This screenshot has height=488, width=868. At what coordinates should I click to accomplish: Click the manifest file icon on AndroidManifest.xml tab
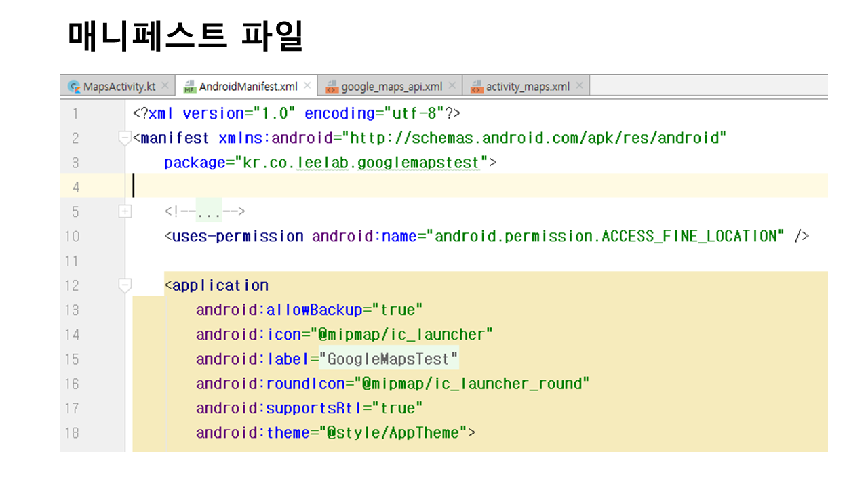tap(190, 87)
